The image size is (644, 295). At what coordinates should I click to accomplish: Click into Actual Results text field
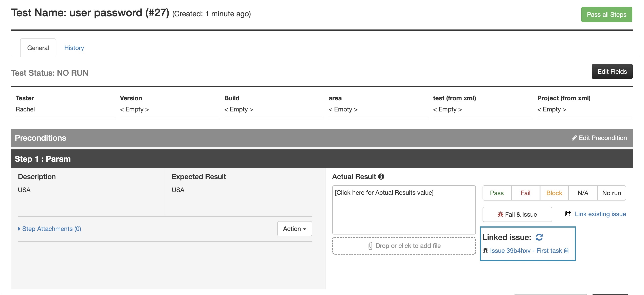[404, 210]
